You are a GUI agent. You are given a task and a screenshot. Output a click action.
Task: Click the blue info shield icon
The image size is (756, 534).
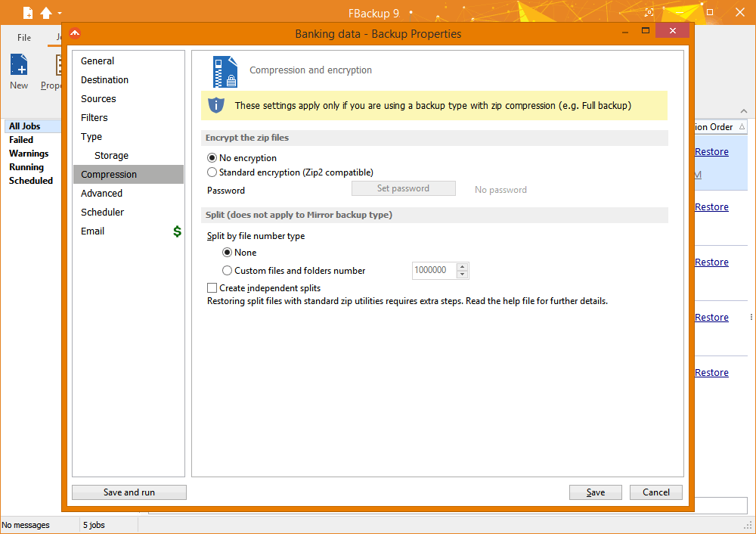[216, 105]
